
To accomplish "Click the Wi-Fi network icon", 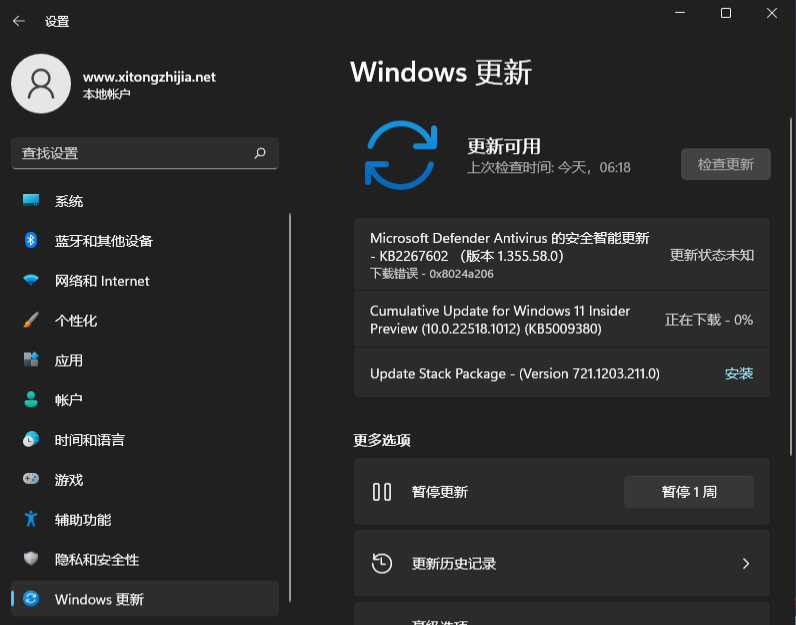I will click(31, 280).
